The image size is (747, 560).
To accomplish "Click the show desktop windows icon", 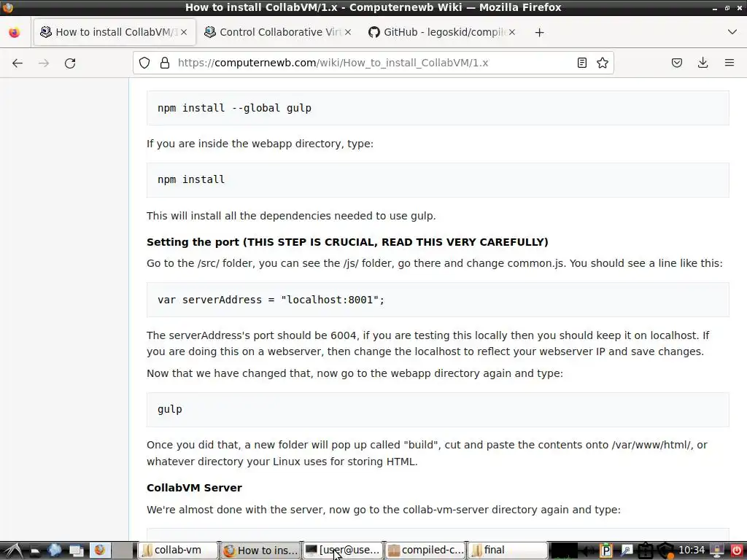I will (76, 551).
